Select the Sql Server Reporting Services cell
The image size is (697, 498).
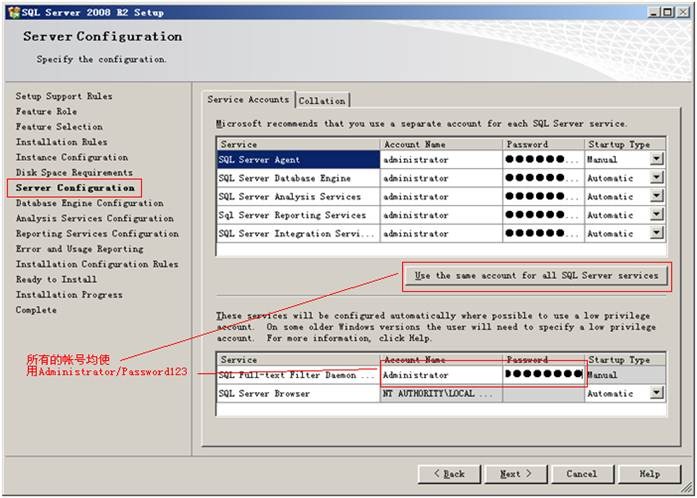click(298, 215)
